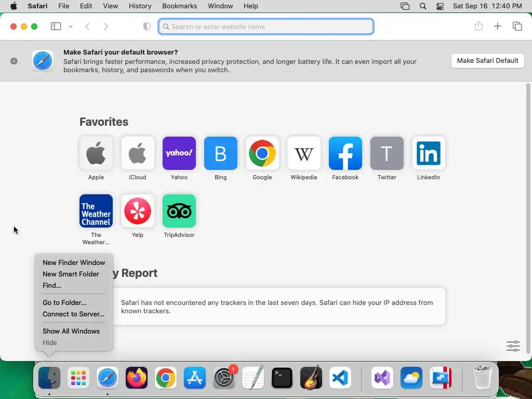Launch GarageBand from the dock
This screenshot has height=399, width=532.
[x=311, y=378]
